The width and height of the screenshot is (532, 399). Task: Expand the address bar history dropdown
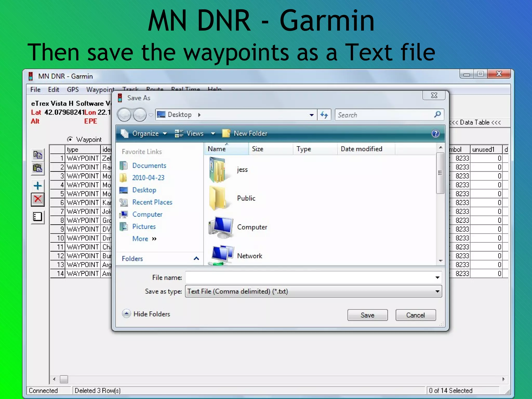click(311, 115)
